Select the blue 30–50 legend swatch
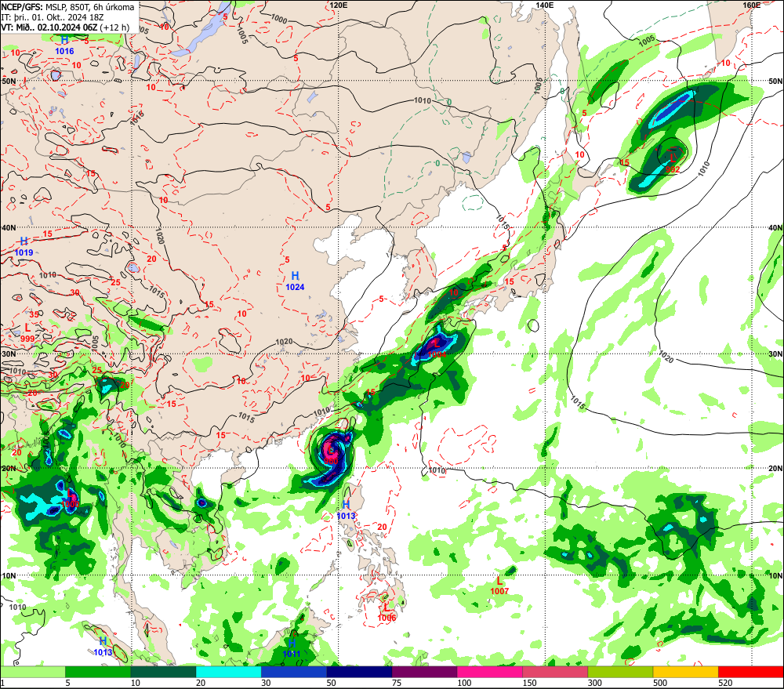 [x=294, y=672]
